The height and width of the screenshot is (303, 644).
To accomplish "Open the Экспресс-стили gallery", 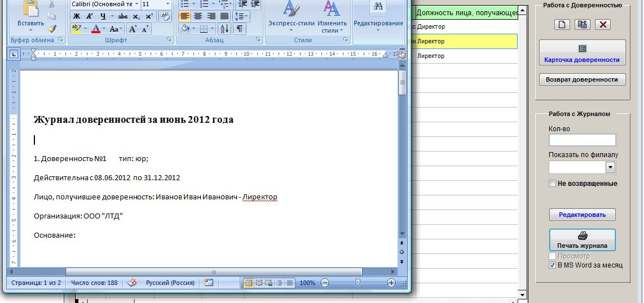I will pyautogui.click(x=291, y=16).
